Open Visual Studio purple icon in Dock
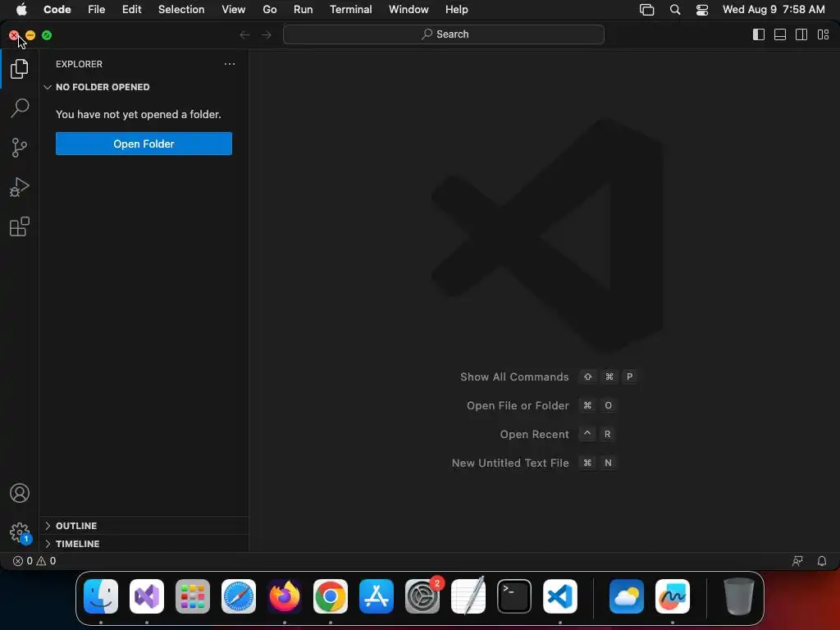 [147, 596]
